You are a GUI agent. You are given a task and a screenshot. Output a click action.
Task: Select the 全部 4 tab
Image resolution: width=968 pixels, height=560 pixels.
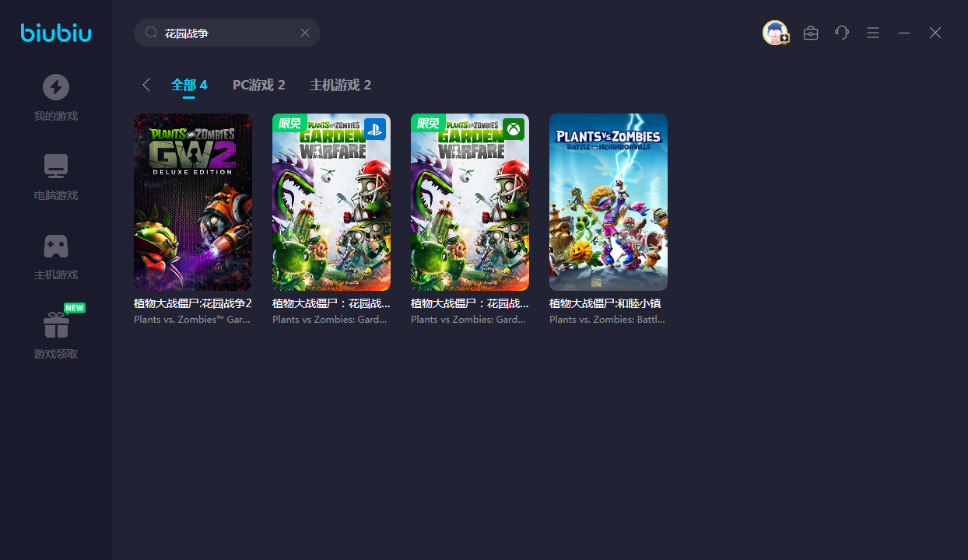(189, 85)
